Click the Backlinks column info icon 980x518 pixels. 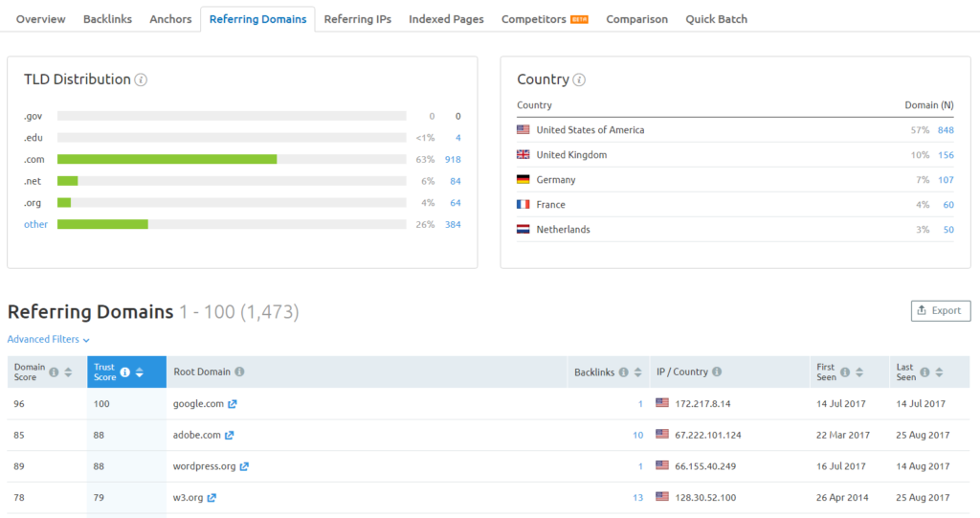(x=623, y=372)
